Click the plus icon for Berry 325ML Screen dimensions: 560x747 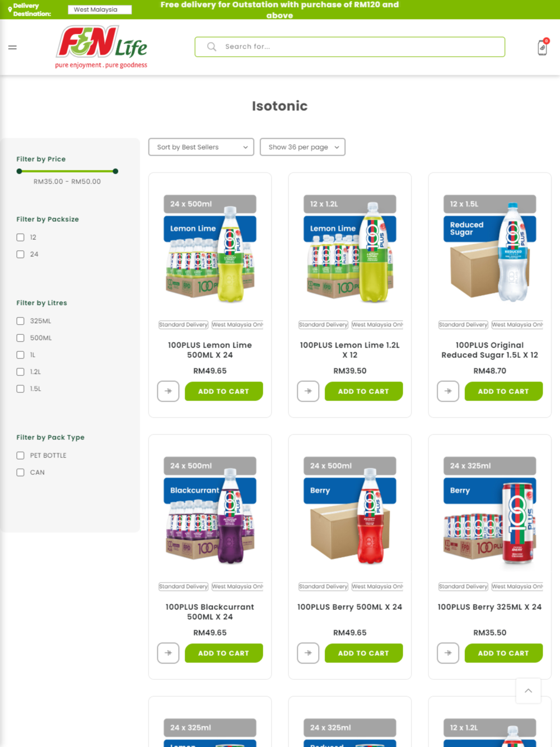pyautogui.click(x=448, y=653)
